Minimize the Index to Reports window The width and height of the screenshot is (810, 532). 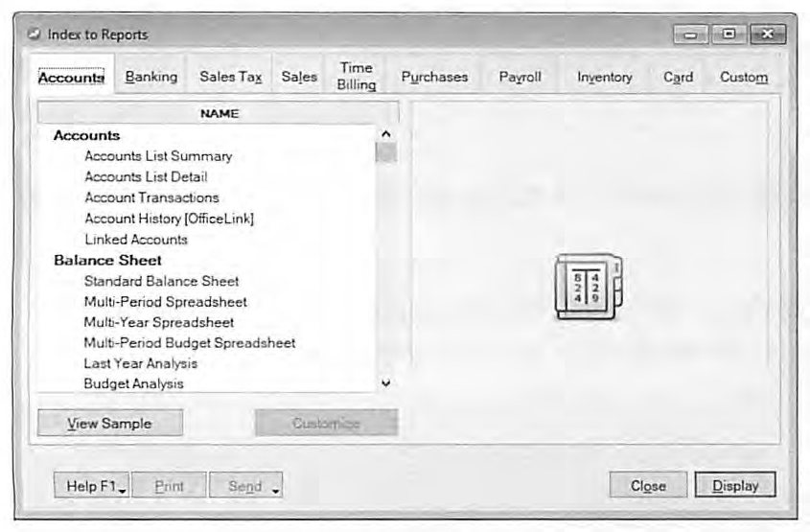point(691,35)
